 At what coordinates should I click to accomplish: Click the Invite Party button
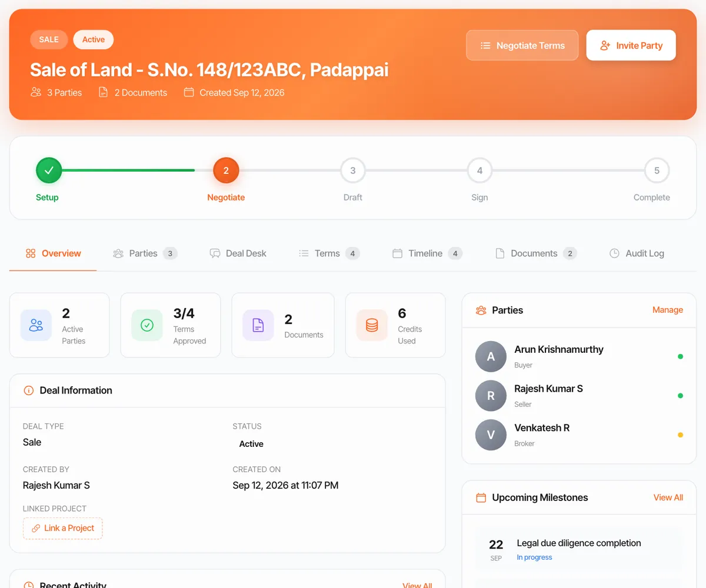point(631,45)
